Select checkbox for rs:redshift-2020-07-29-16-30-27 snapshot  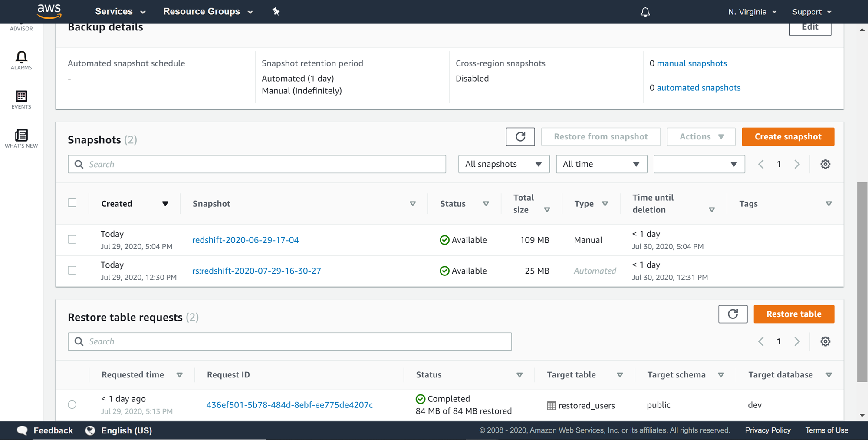[x=72, y=270]
